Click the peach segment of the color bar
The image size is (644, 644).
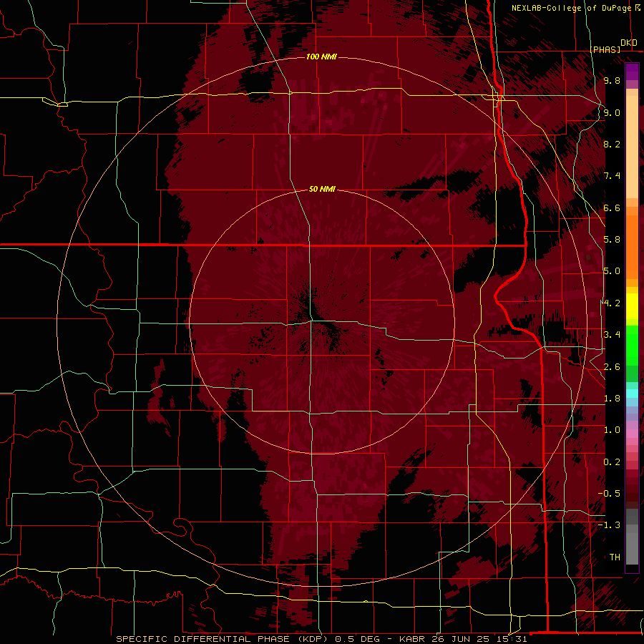pyautogui.click(x=632, y=147)
